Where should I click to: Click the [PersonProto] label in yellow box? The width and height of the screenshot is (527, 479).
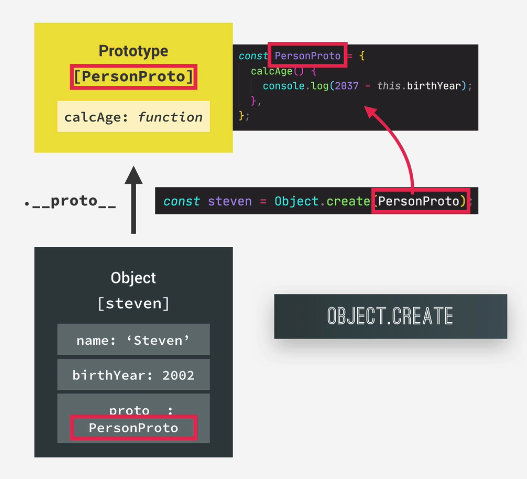(133, 77)
